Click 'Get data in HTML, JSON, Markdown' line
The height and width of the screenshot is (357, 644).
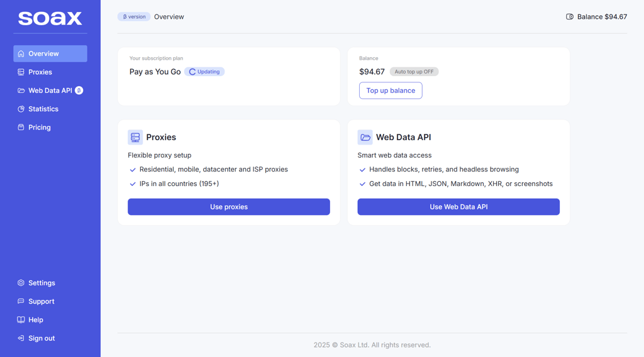(461, 184)
